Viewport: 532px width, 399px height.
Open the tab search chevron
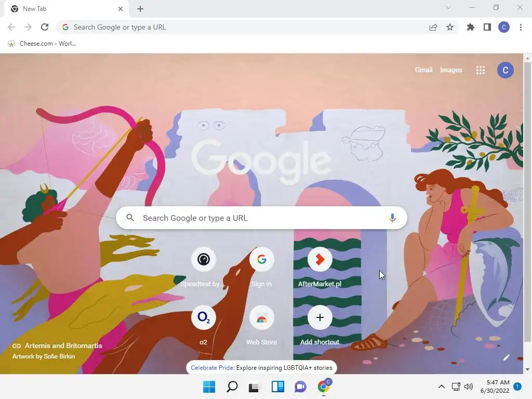pos(448,7)
